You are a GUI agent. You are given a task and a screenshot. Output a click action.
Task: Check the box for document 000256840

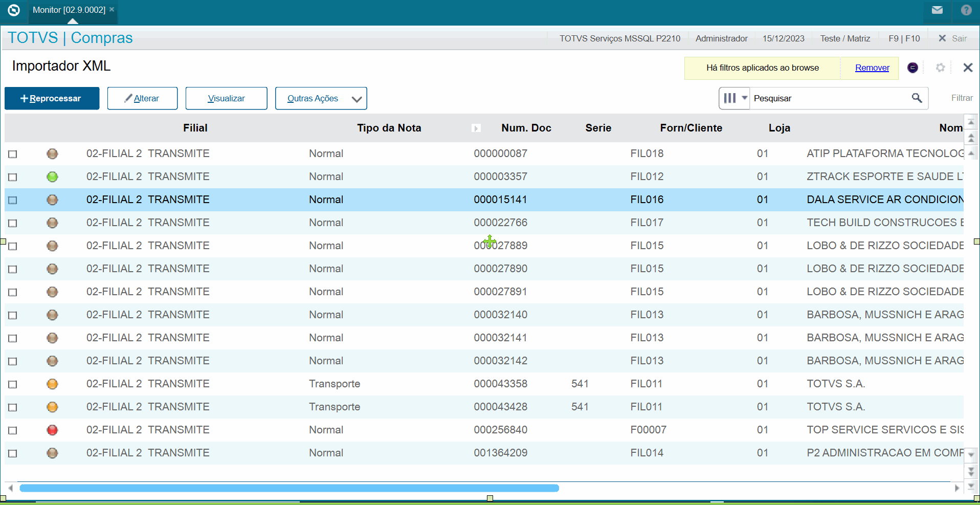(x=13, y=430)
